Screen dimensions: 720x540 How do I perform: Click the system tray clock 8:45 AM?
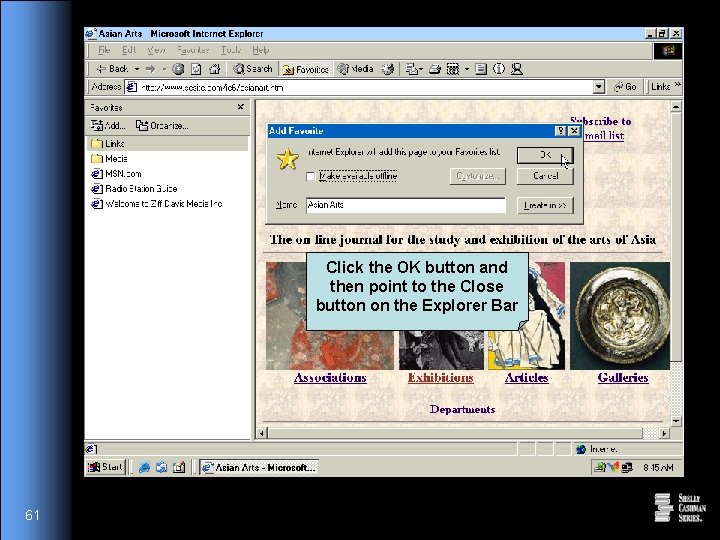pos(658,467)
